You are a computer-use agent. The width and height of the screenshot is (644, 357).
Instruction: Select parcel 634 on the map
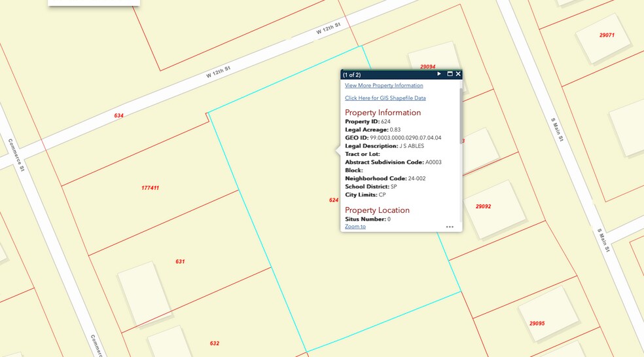[118, 115]
